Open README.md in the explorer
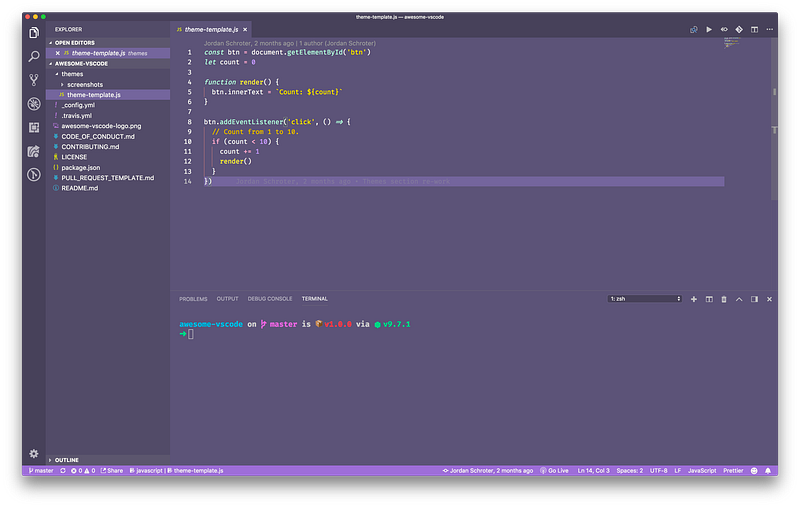Viewport: 800px width, 507px height. click(80, 188)
